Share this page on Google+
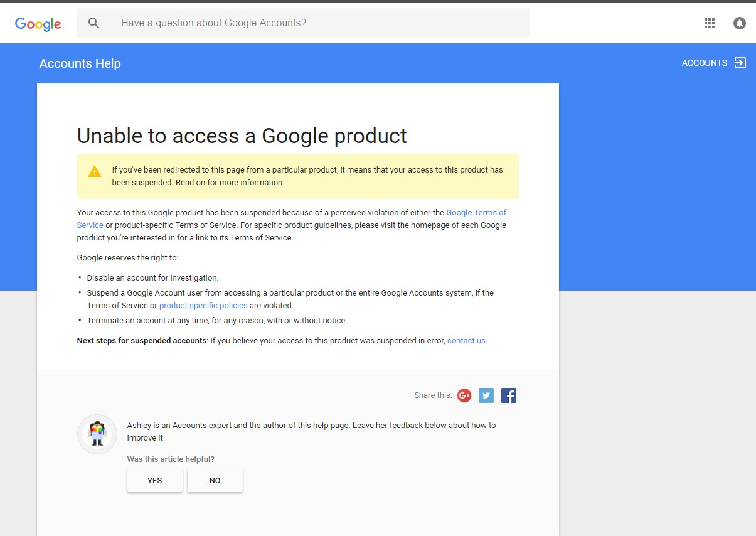 (x=464, y=395)
